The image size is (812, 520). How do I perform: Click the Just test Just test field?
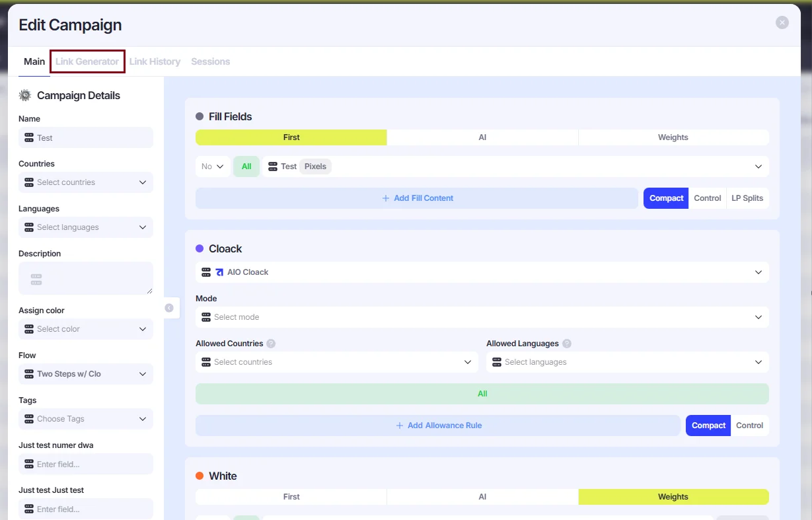point(86,509)
